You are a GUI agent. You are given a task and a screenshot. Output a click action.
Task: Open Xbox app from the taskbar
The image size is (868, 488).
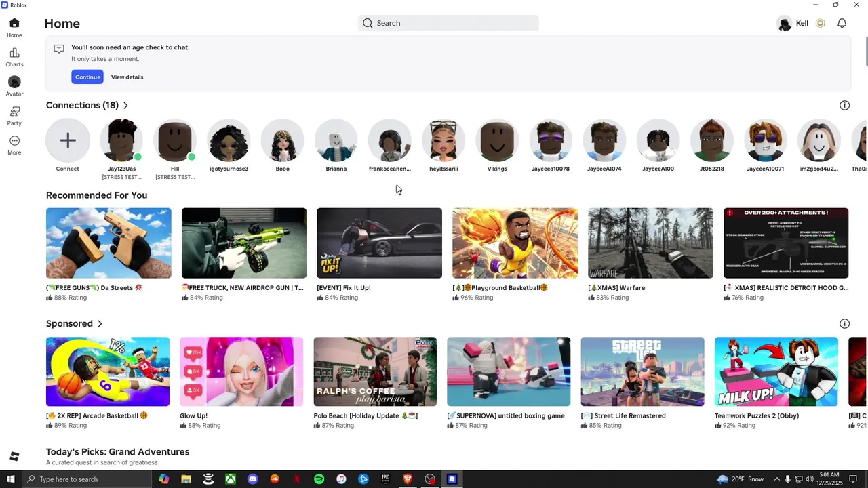(231, 479)
